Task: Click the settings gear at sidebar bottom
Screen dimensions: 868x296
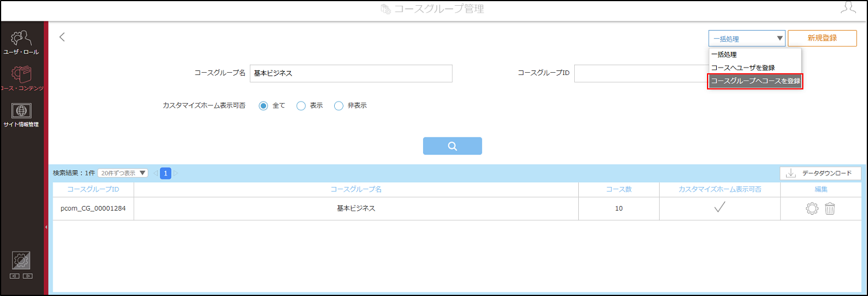Action: [21, 260]
